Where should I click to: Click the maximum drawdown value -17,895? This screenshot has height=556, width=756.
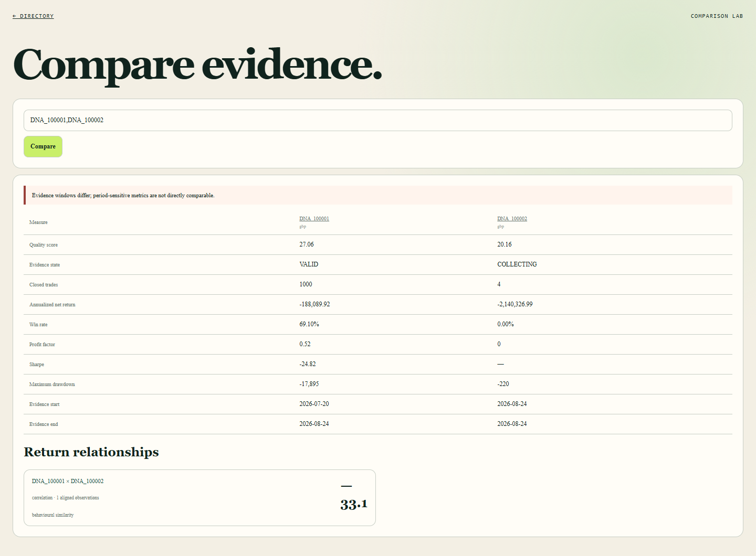click(x=309, y=384)
